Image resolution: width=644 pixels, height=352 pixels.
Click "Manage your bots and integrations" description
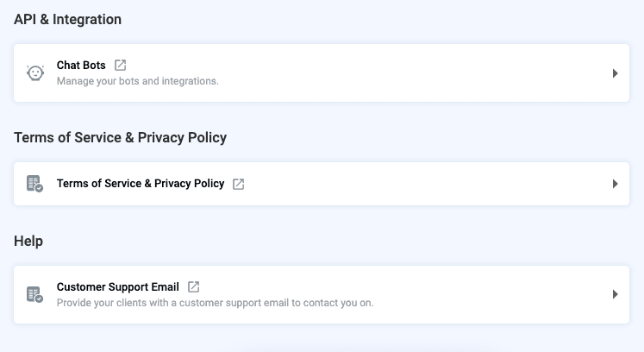pos(138,82)
